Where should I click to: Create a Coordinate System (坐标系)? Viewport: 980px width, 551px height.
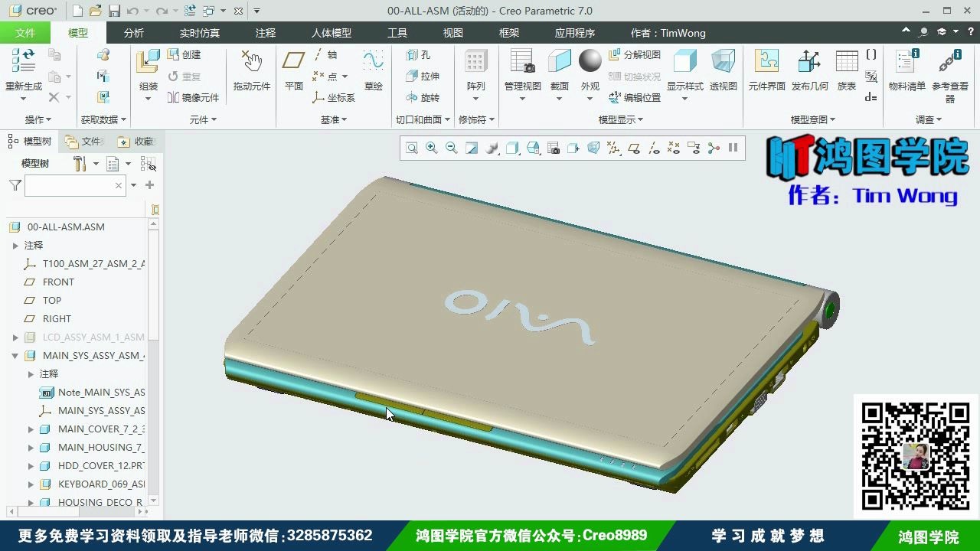(x=334, y=97)
